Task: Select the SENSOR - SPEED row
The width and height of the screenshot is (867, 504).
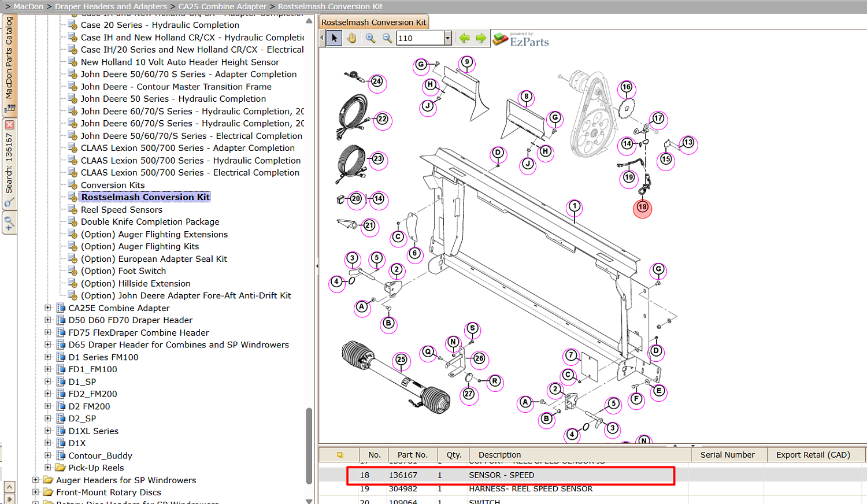Action: [592, 475]
